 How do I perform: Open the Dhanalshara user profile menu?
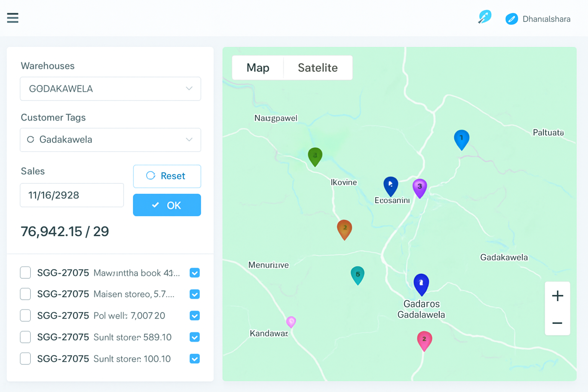(x=538, y=19)
